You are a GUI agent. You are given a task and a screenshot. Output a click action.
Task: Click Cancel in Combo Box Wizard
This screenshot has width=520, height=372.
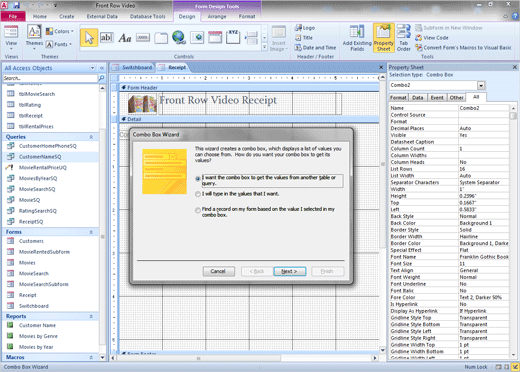[218, 271]
